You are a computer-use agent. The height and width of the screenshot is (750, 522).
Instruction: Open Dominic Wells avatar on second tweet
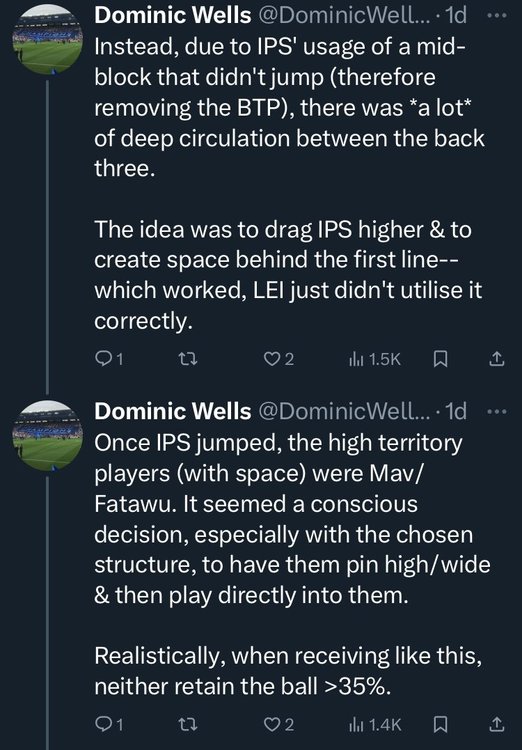click(x=47, y=436)
